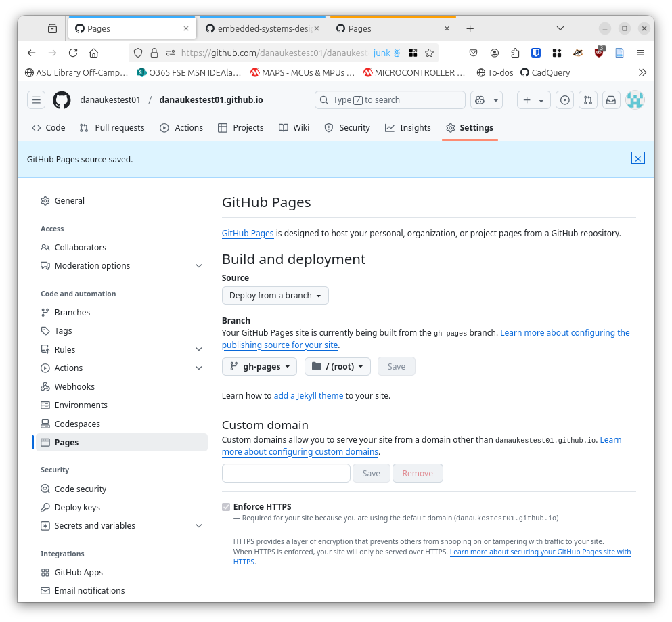Show more bookmarks with the double chevron
672x622 pixels.
(x=642, y=72)
